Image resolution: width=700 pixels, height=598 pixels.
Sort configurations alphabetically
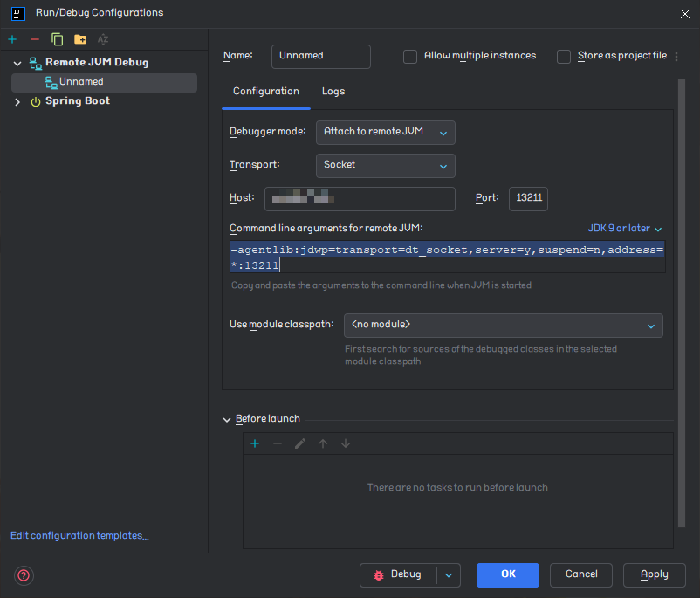103,39
